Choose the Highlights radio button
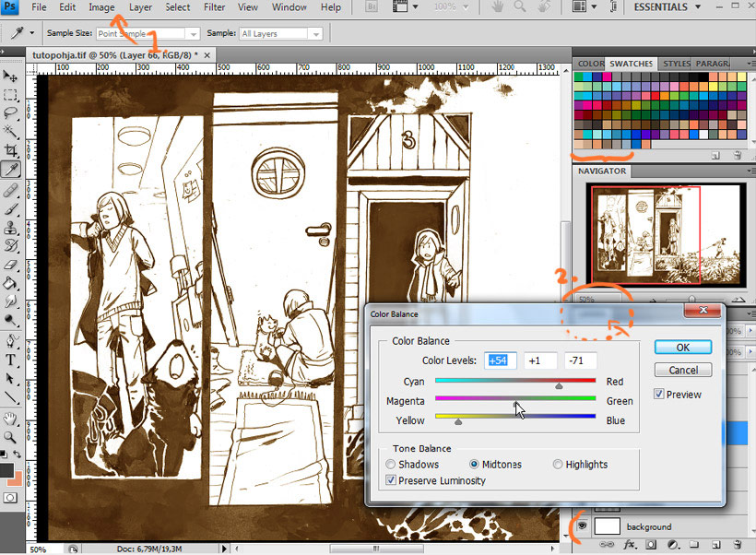This screenshot has height=555, width=756. (x=559, y=465)
